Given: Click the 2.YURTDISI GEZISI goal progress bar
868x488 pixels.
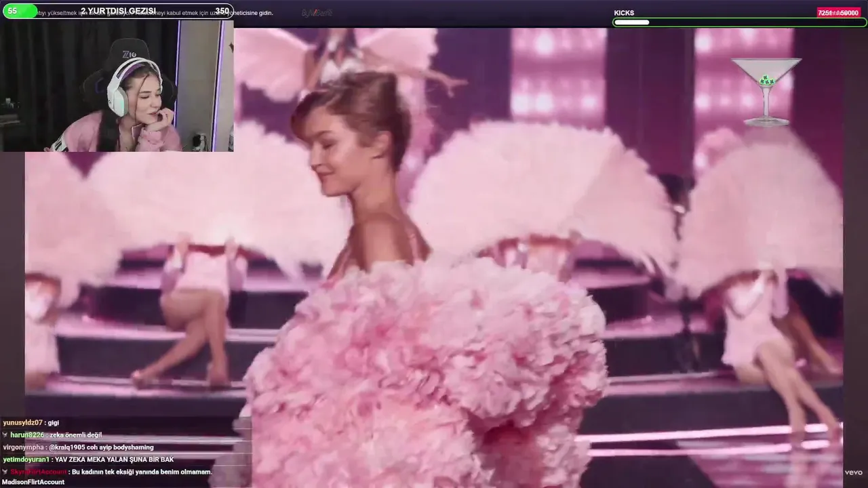Looking at the screenshot, I should (118, 12).
